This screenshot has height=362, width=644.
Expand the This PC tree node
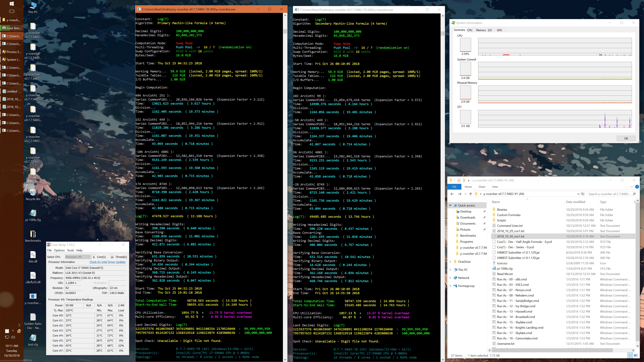(450, 269)
